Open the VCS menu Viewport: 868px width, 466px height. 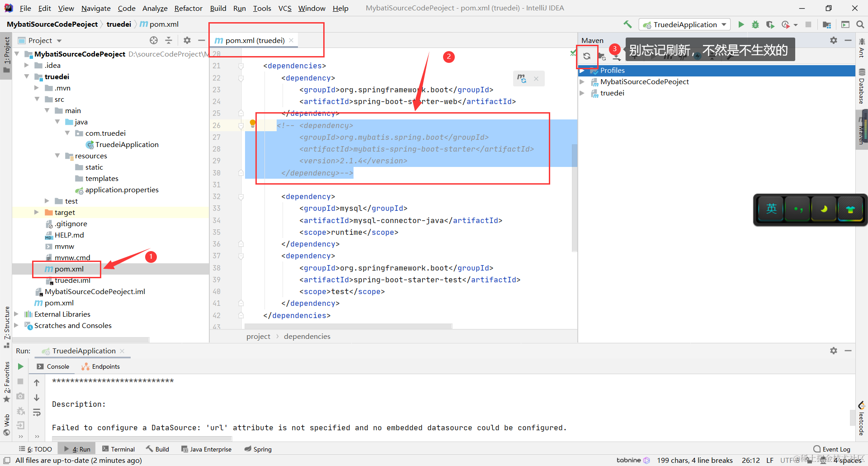click(285, 8)
